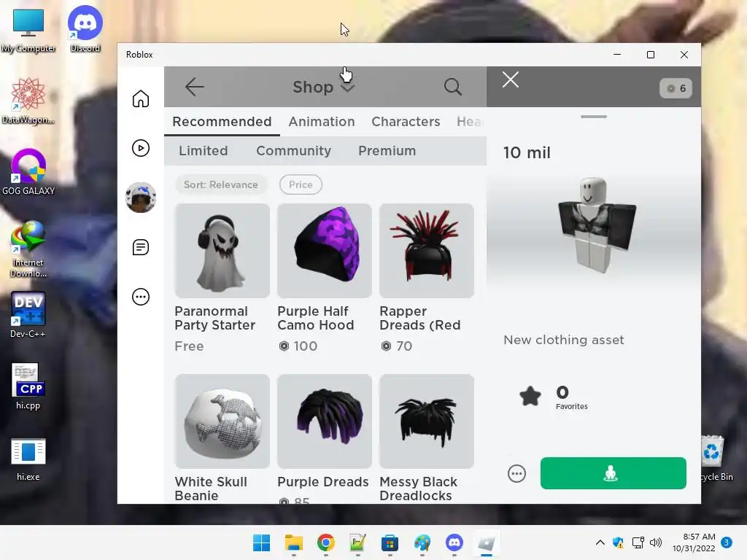Viewport: 747px width, 560px height.
Task: Close the 10 mil item detail panel
Action: click(x=510, y=79)
